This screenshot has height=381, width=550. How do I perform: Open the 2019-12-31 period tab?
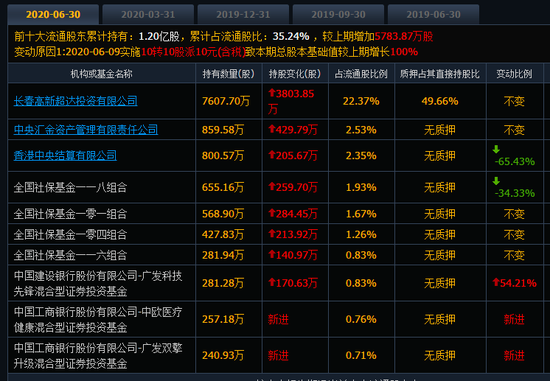(x=243, y=14)
